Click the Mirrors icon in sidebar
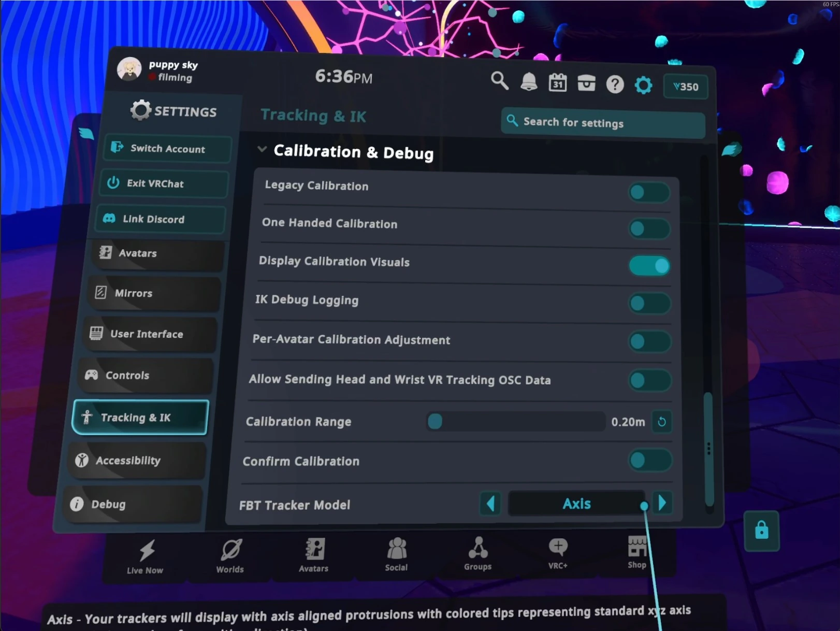Image resolution: width=840 pixels, height=631 pixels. pos(101,292)
